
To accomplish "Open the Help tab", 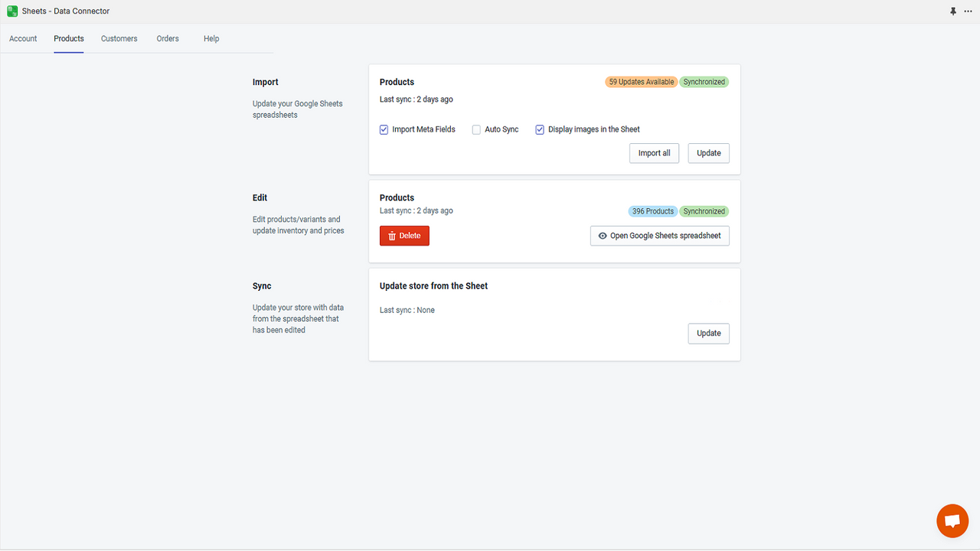I will [x=211, y=38].
